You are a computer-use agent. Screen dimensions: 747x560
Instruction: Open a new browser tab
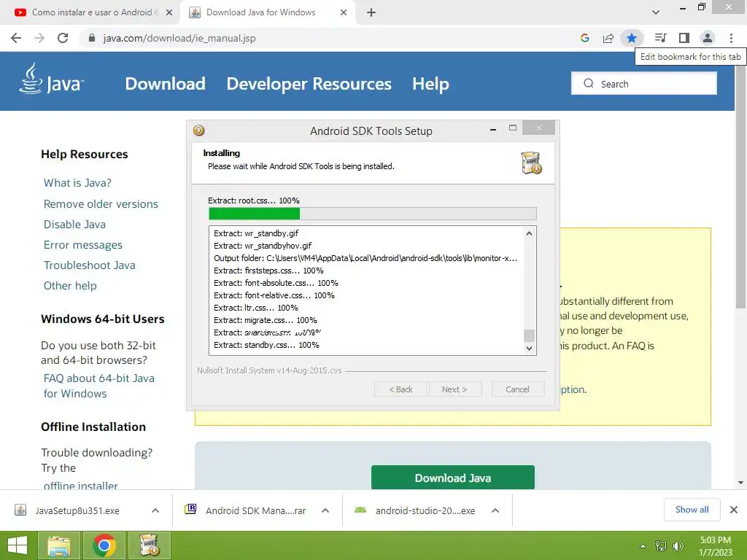click(x=371, y=12)
